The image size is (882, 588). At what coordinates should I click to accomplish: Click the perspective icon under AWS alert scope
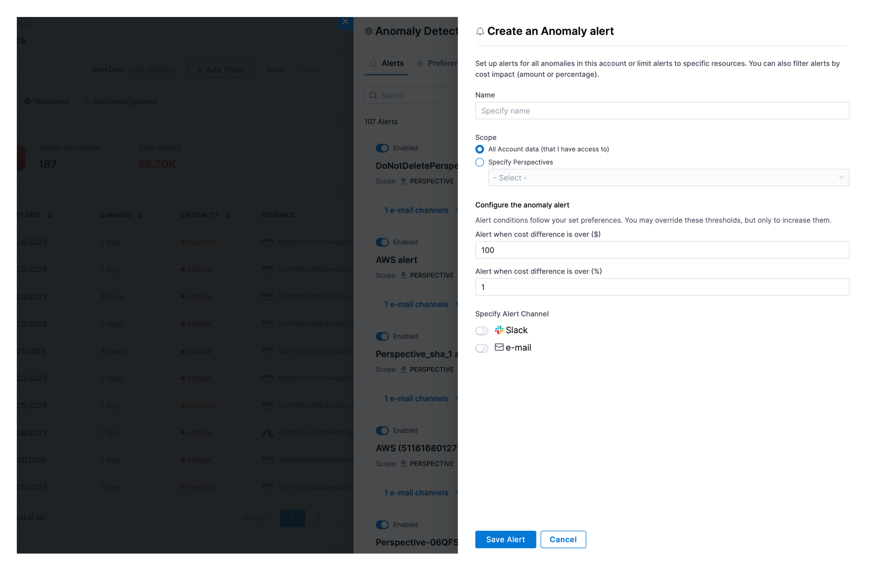point(404,276)
